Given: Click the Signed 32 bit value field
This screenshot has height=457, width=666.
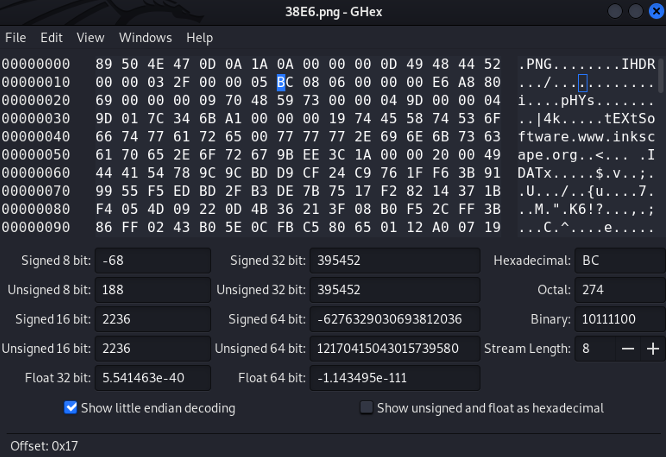Looking at the screenshot, I should (x=395, y=260).
